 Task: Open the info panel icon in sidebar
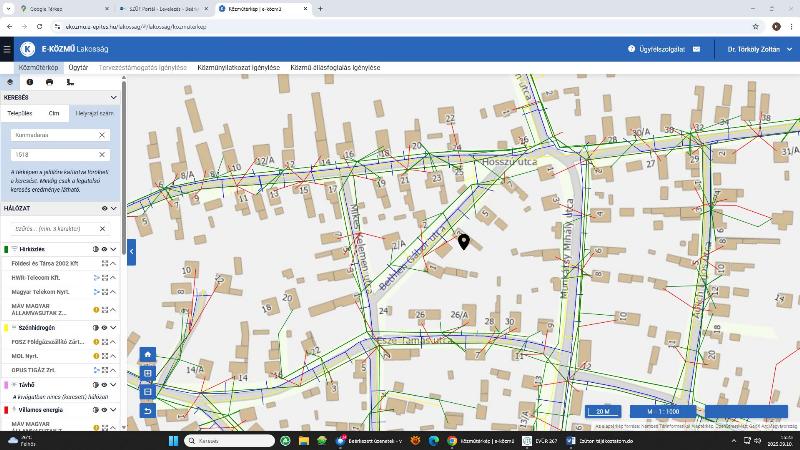tap(29, 82)
